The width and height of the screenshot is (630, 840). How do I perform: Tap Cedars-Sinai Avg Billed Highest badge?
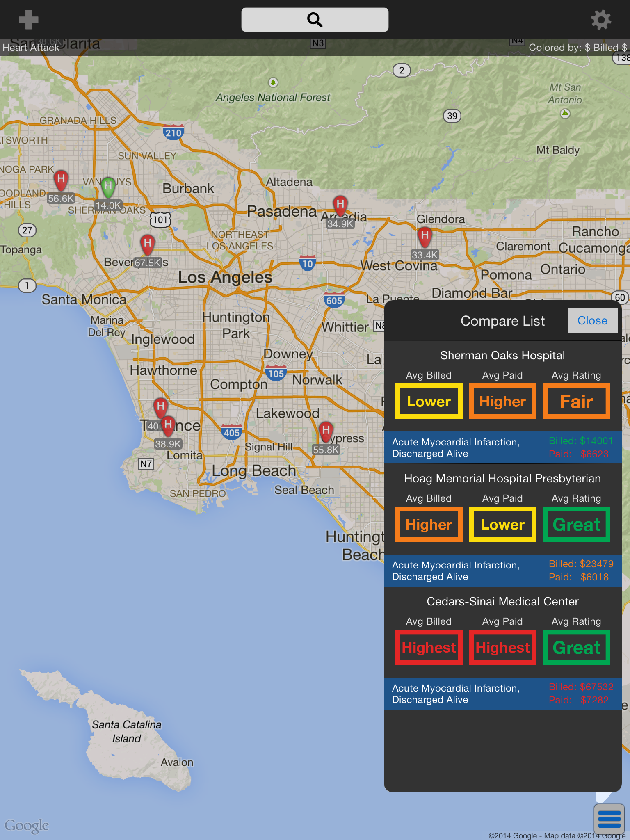(429, 647)
